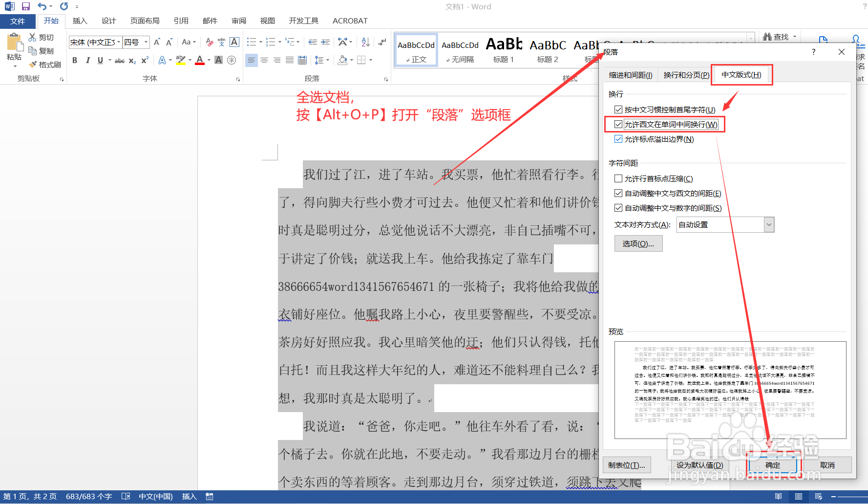Click the Redo/Repeat icon
The image size is (868, 504).
pos(64,6)
